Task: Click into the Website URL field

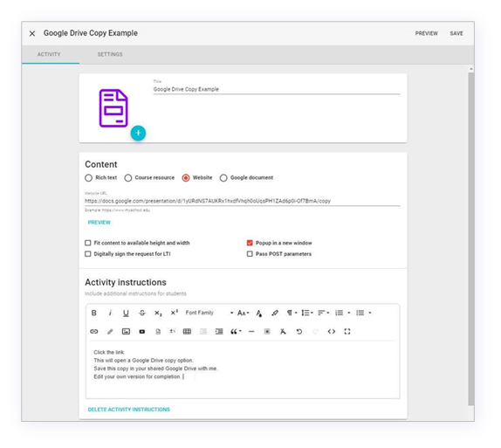Action: click(242, 201)
